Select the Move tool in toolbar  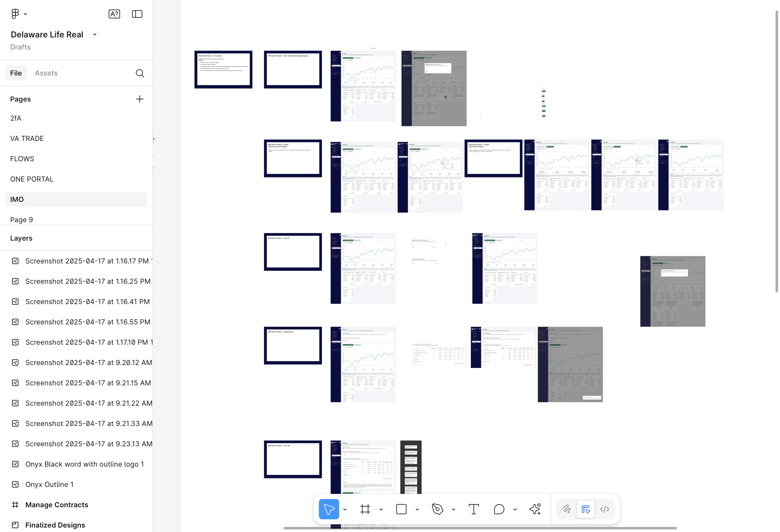point(329,509)
